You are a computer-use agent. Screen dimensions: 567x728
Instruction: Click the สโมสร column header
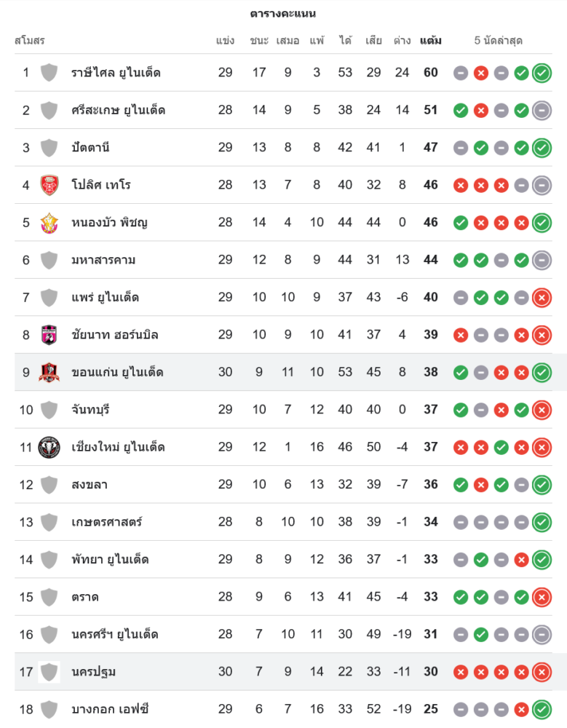pyautogui.click(x=30, y=41)
